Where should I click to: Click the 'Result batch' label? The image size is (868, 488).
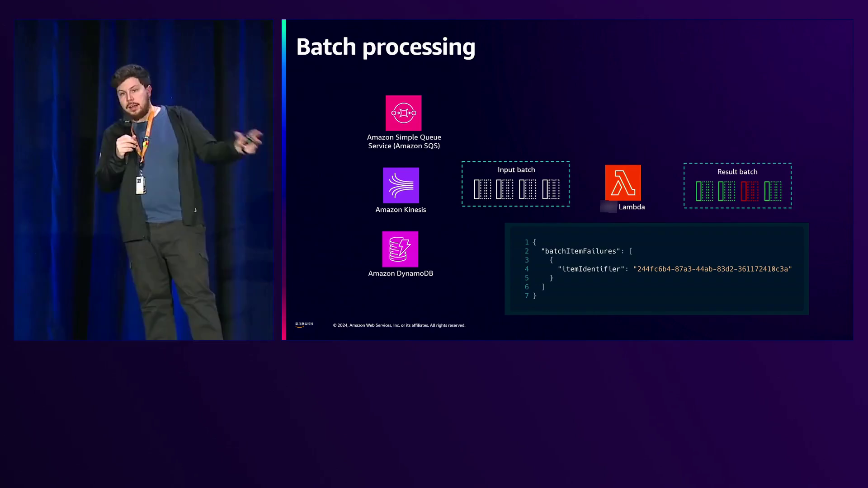click(x=737, y=172)
